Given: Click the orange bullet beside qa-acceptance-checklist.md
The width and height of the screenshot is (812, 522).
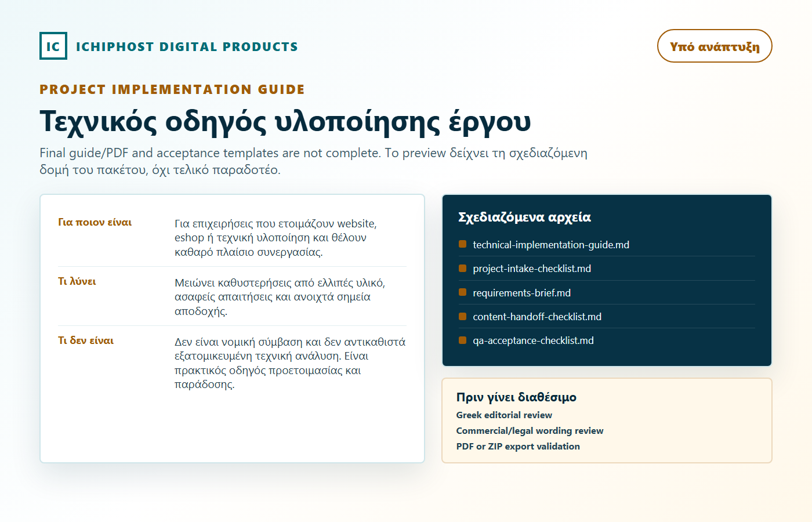Looking at the screenshot, I should click(462, 340).
